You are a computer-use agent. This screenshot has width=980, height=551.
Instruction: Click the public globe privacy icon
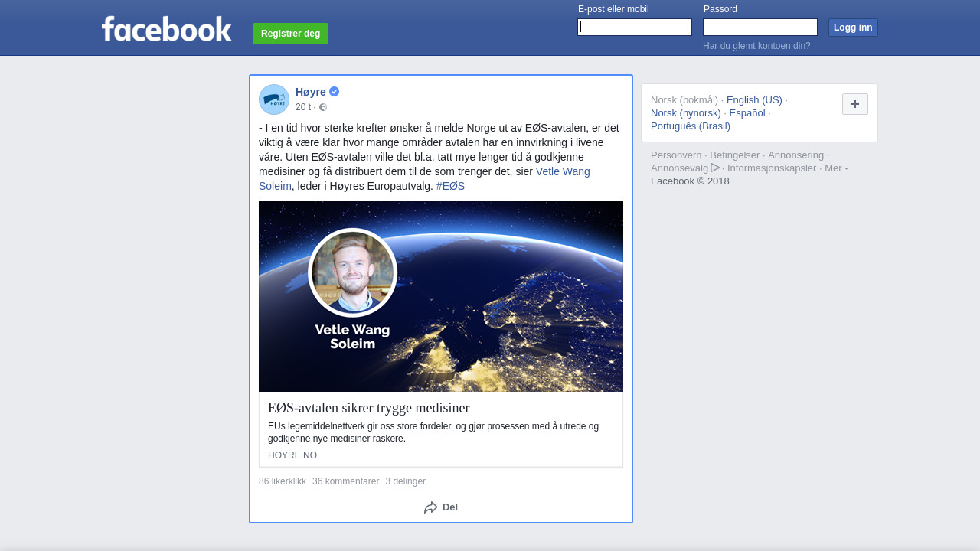(x=323, y=107)
